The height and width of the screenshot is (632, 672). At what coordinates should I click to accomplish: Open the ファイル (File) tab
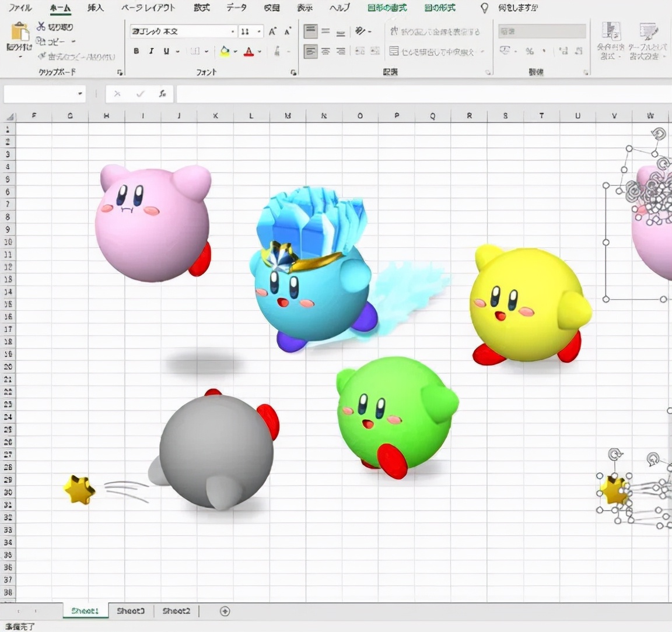[x=20, y=8]
